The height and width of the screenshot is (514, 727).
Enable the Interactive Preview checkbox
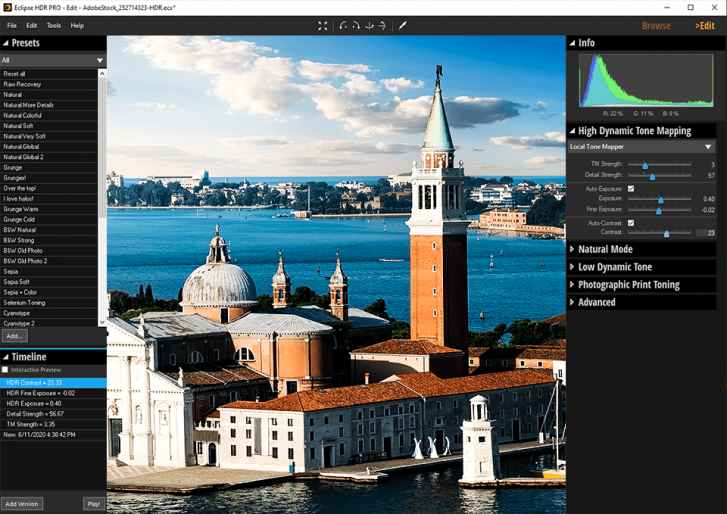(6, 370)
